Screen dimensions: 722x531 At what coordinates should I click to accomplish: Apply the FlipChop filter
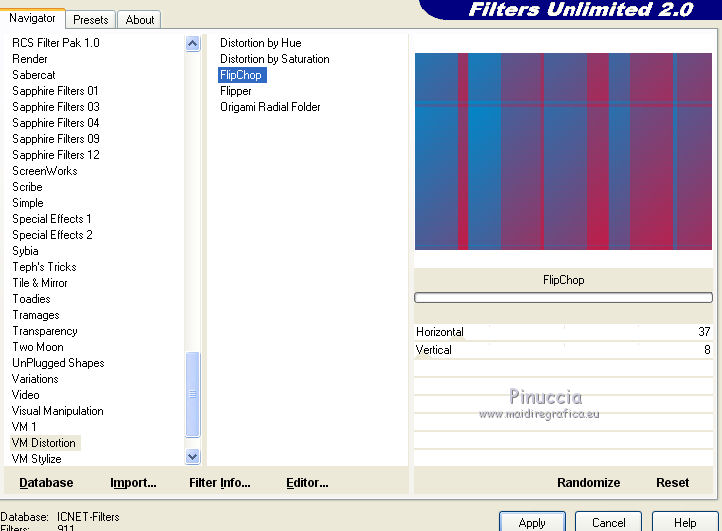532,522
